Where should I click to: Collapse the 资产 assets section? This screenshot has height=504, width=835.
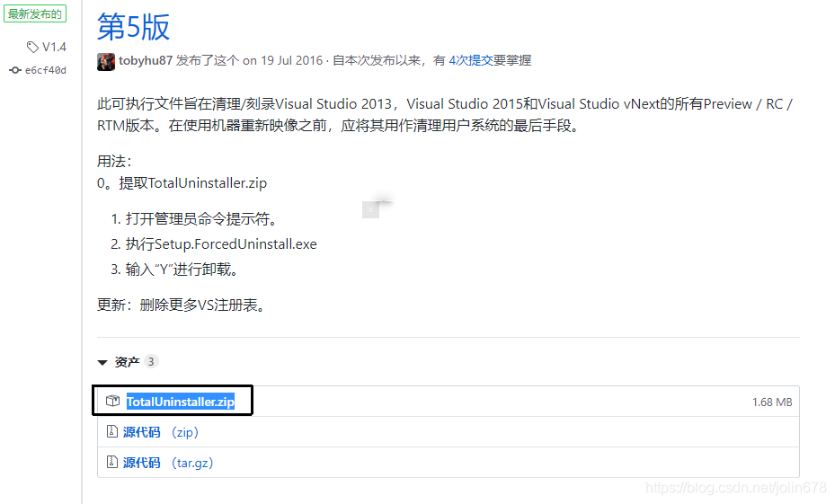[x=102, y=362]
